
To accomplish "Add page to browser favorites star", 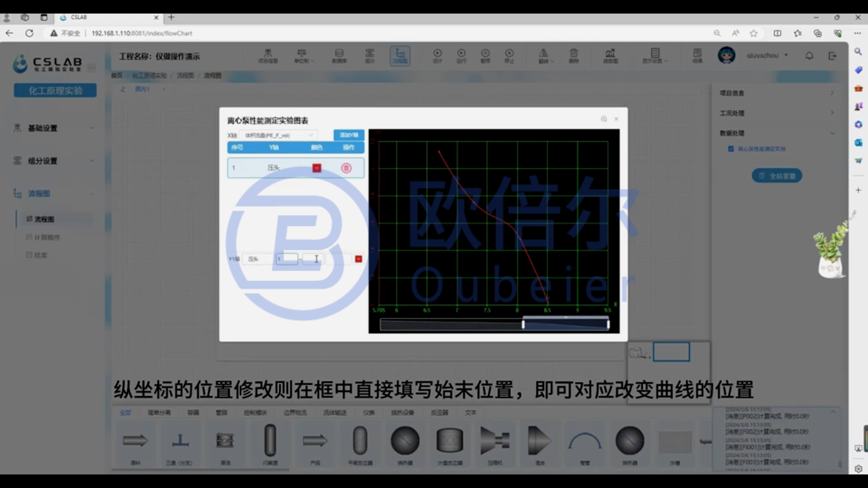I will point(754,33).
